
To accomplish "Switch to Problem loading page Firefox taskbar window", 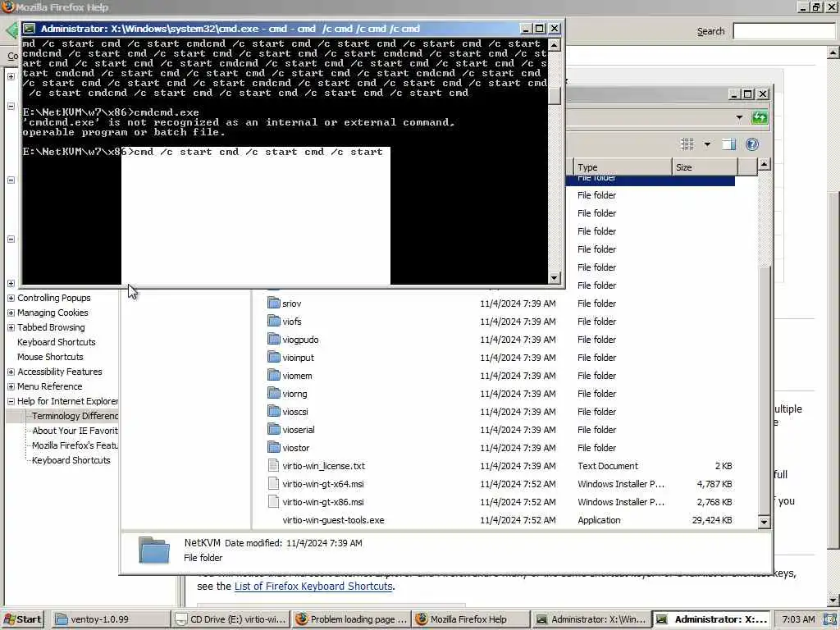I will [x=351, y=619].
